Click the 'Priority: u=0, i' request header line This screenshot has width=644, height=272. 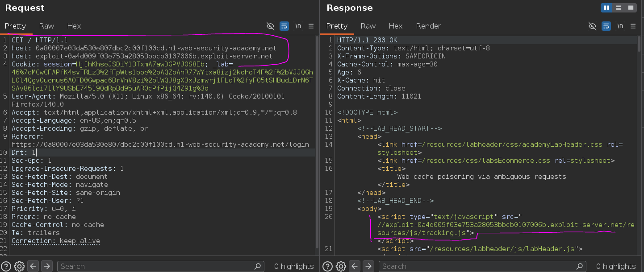click(x=44, y=209)
